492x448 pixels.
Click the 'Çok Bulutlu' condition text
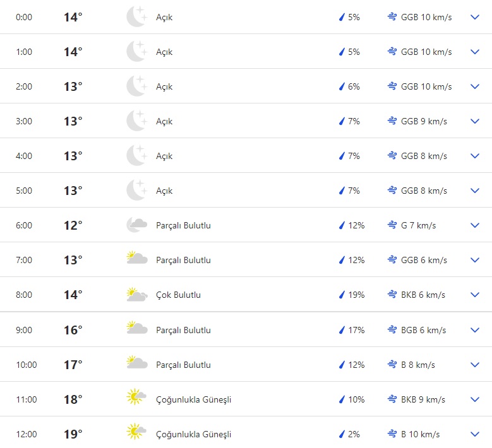[x=178, y=295]
